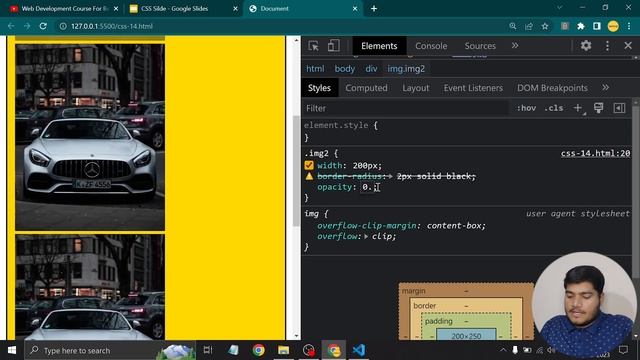Click the content-box value text
The image size is (640, 360).
click(454, 226)
